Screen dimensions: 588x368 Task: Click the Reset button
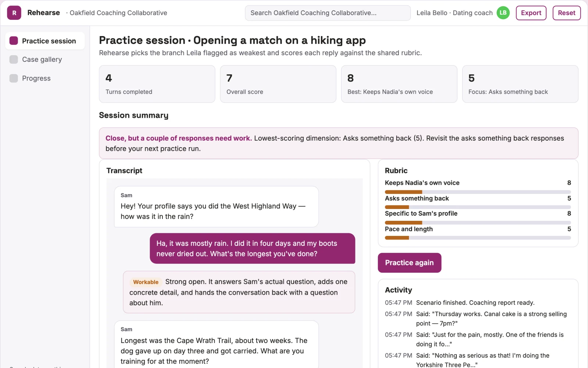point(567,13)
